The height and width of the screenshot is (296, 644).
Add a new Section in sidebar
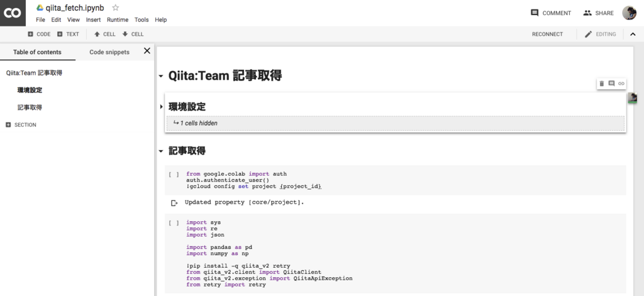(21, 125)
